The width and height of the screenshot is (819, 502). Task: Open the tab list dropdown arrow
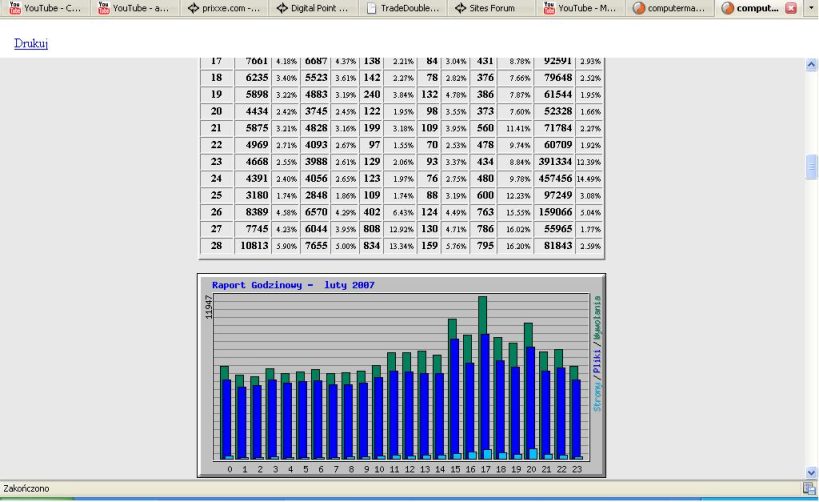click(x=811, y=8)
